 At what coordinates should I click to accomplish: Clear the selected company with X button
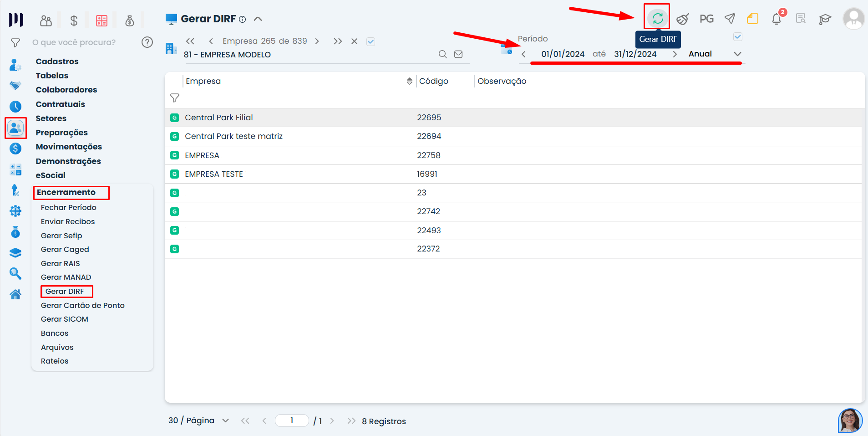click(354, 41)
